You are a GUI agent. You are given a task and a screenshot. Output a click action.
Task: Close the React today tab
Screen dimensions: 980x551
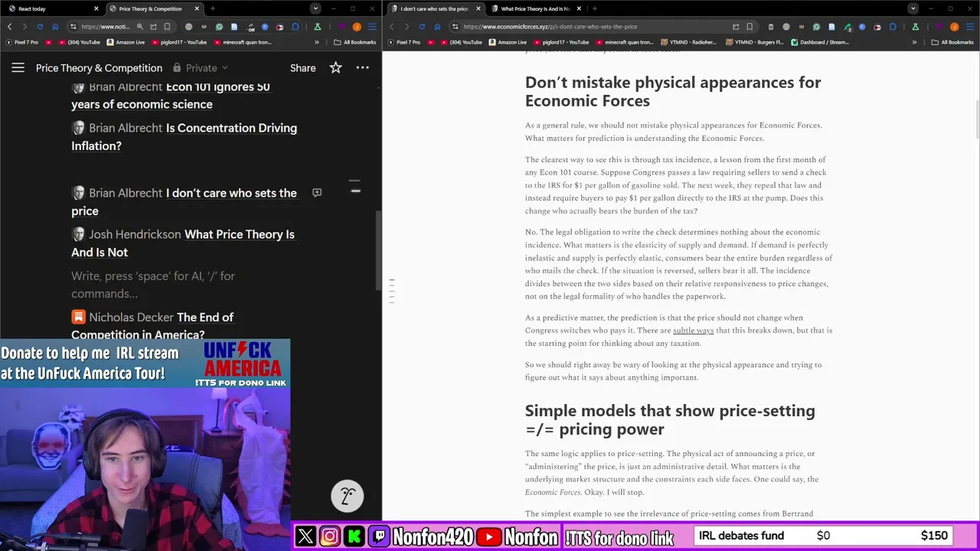(96, 8)
